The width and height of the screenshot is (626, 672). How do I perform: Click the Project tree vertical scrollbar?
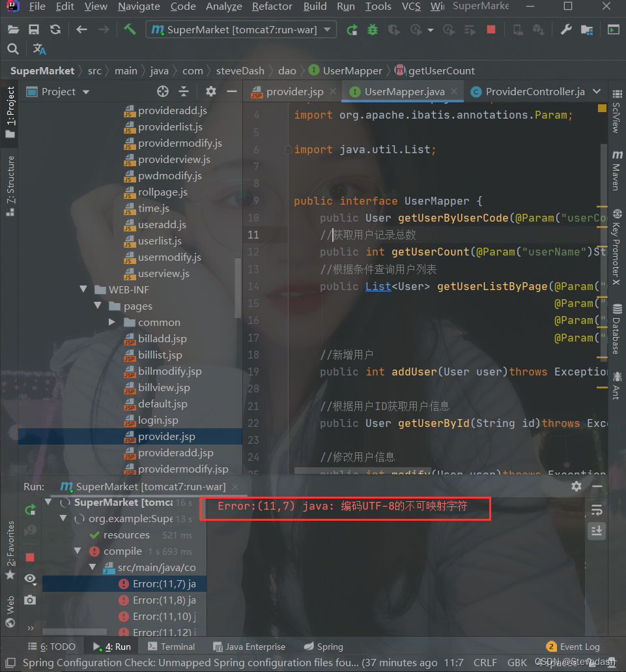tap(238, 288)
